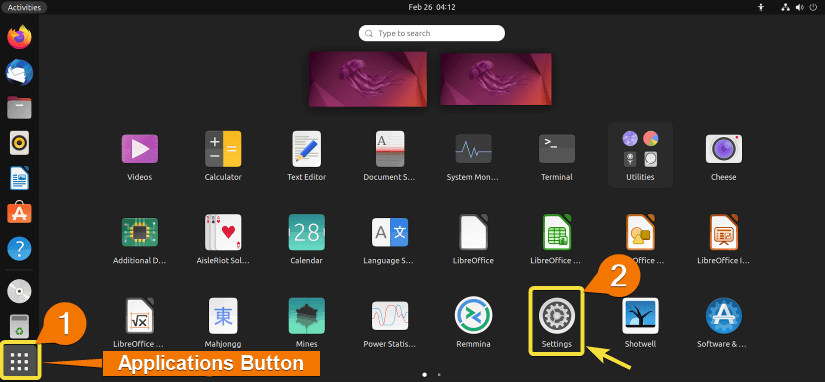Screen dimensions: 825x382
Task: Focus the Type to search field
Action: click(431, 33)
